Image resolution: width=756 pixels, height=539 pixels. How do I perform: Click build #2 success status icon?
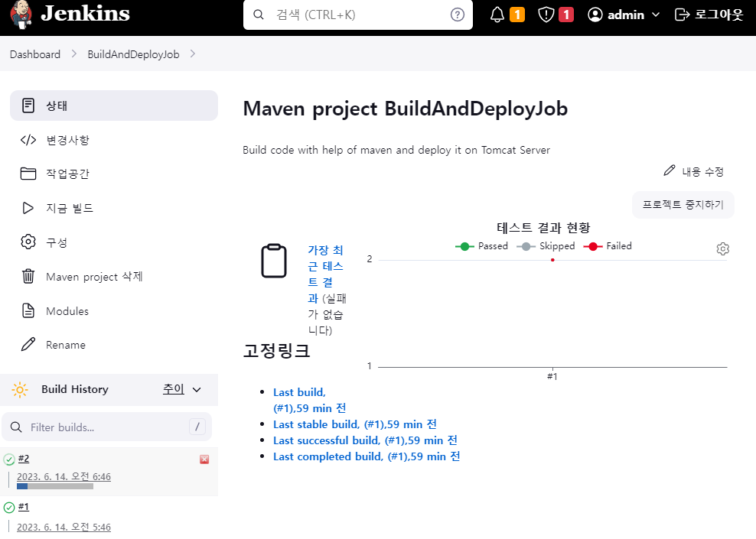coord(9,459)
